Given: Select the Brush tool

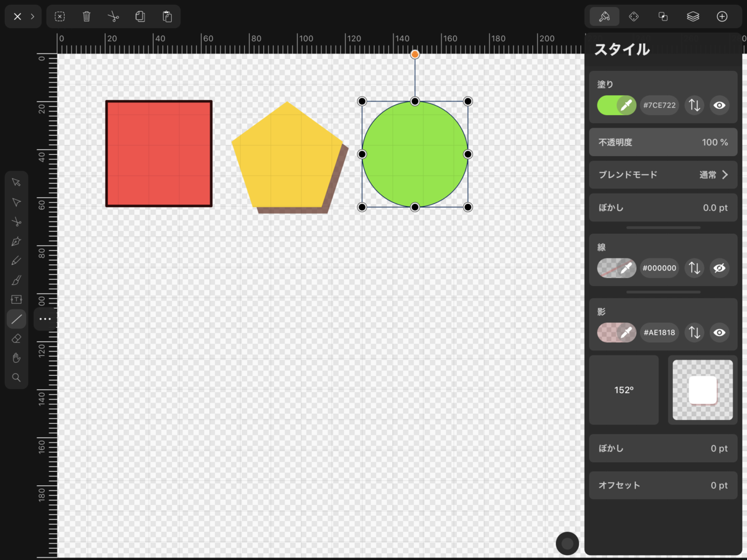Looking at the screenshot, I should click(x=16, y=280).
